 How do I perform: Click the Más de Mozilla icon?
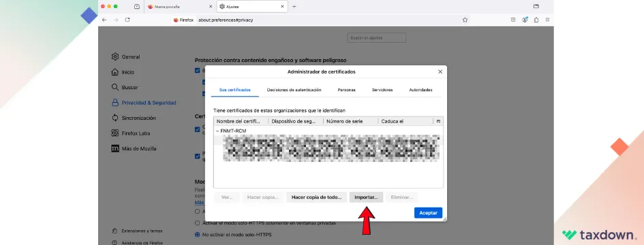click(x=115, y=148)
